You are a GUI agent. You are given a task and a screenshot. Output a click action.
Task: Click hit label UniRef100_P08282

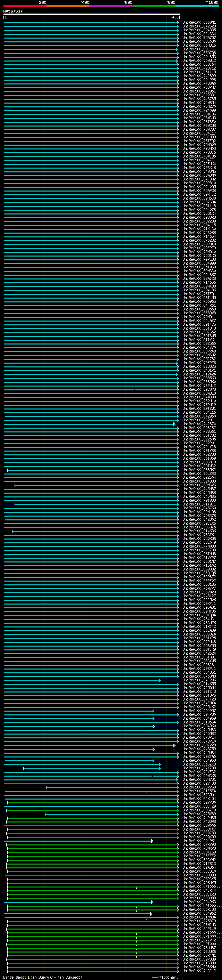click(x=199, y=428)
